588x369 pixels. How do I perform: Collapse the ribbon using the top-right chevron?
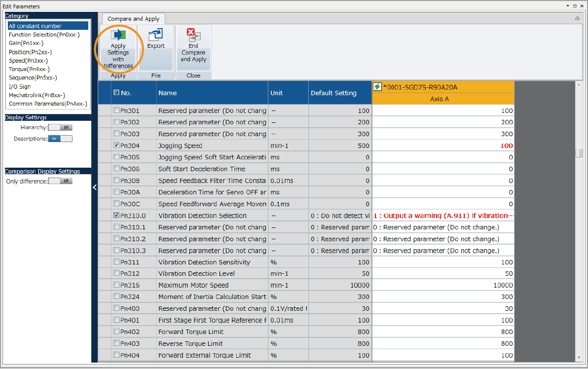[577, 18]
